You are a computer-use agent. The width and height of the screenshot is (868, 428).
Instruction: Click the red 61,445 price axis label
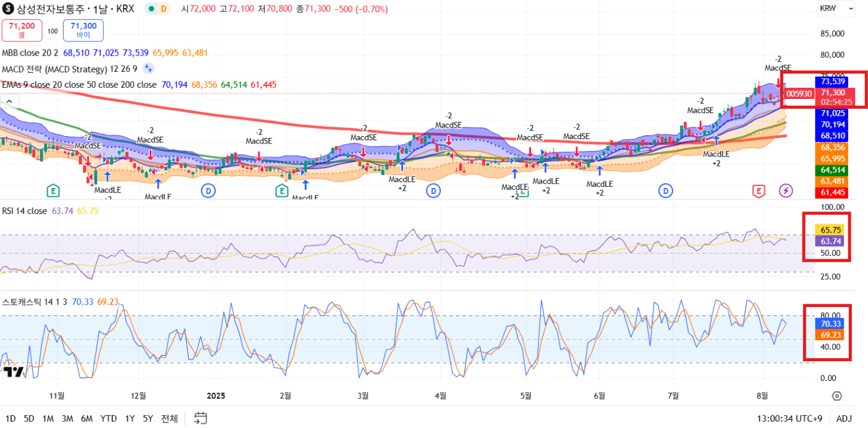(x=832, y=193)
